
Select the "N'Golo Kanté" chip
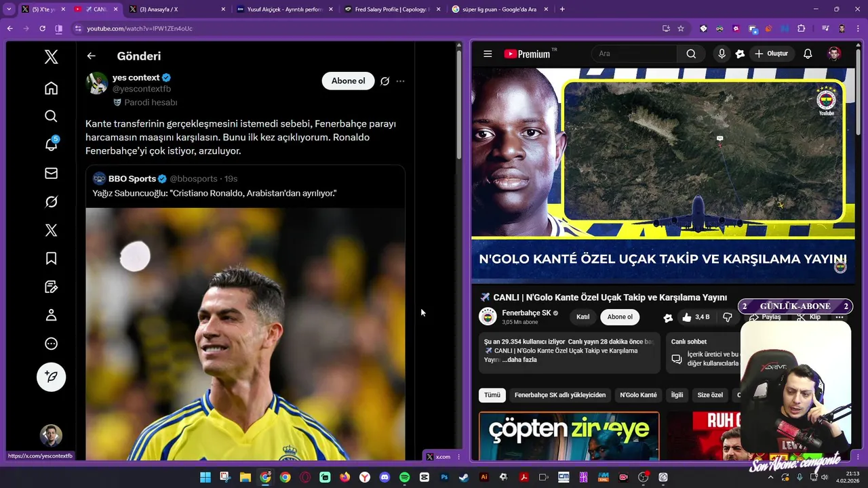coord(638,395)
